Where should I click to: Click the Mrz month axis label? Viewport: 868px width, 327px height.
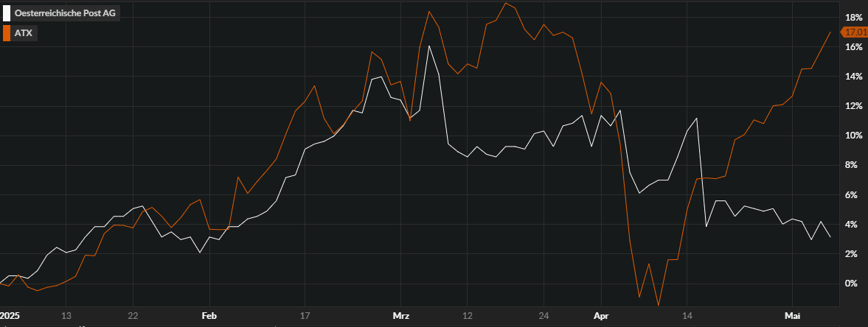pyautogui.click(x=400, y=316)
